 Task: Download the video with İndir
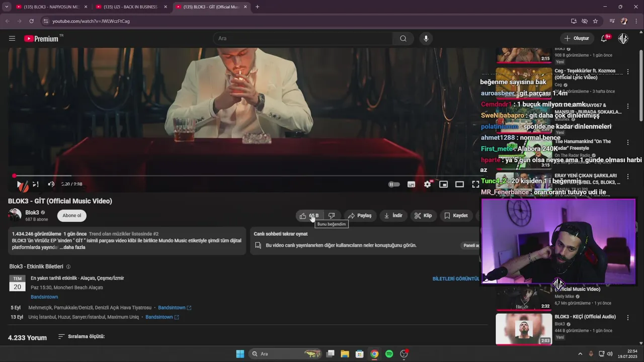(x=393, y=216)
